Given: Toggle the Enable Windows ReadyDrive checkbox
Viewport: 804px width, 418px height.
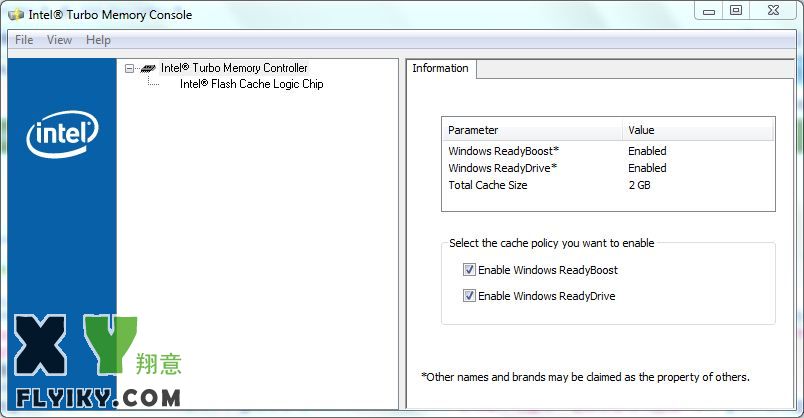Looking at the screenshot, I should click(469, 296).
